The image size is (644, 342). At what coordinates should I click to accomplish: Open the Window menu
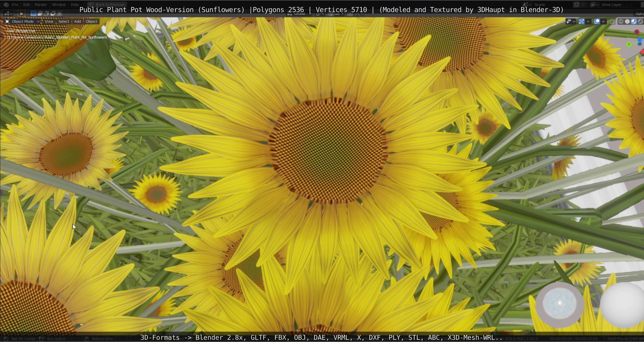(x=59, y=4)
